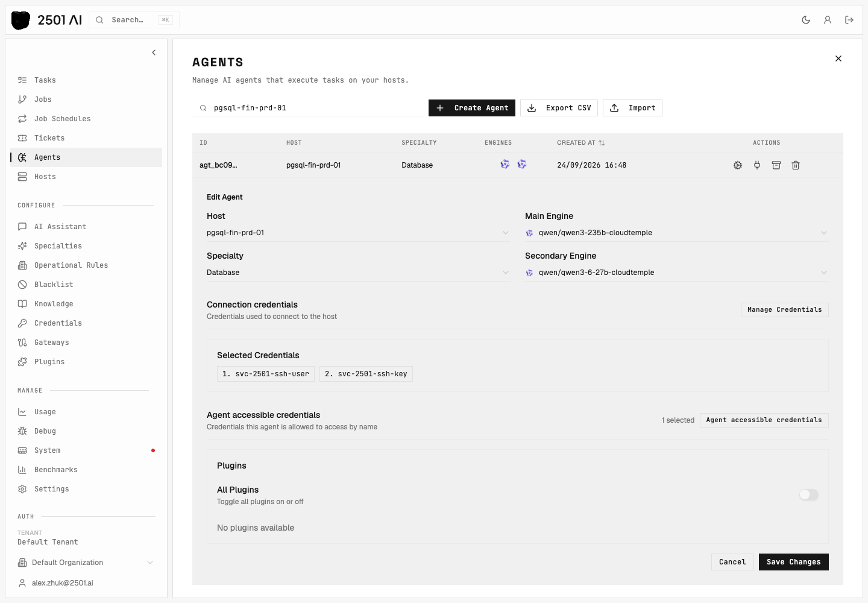The height and width of the screenshot is (603, 868).
Task: Click the plug icon in agent row
Action: pyautogui.click(x=757, y=165)
